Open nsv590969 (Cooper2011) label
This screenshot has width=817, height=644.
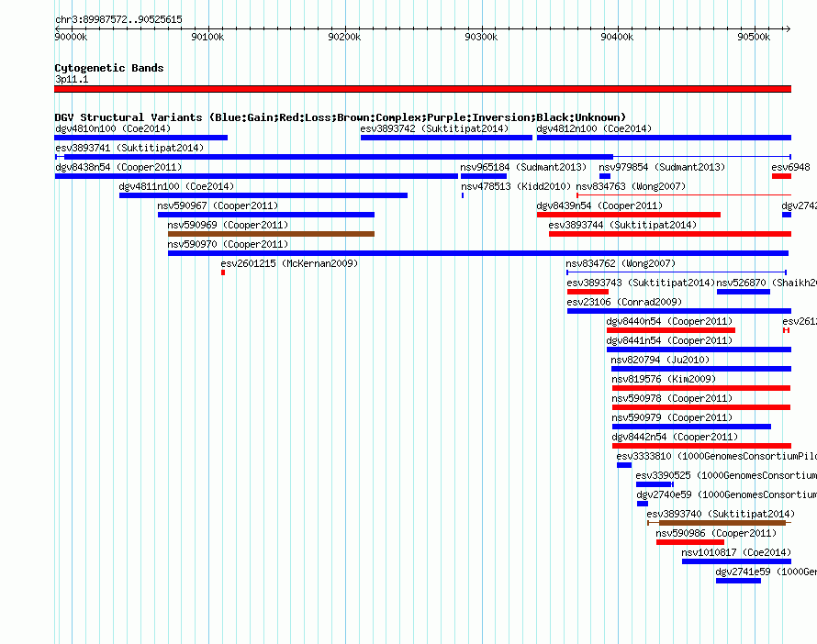coord(228,225)
